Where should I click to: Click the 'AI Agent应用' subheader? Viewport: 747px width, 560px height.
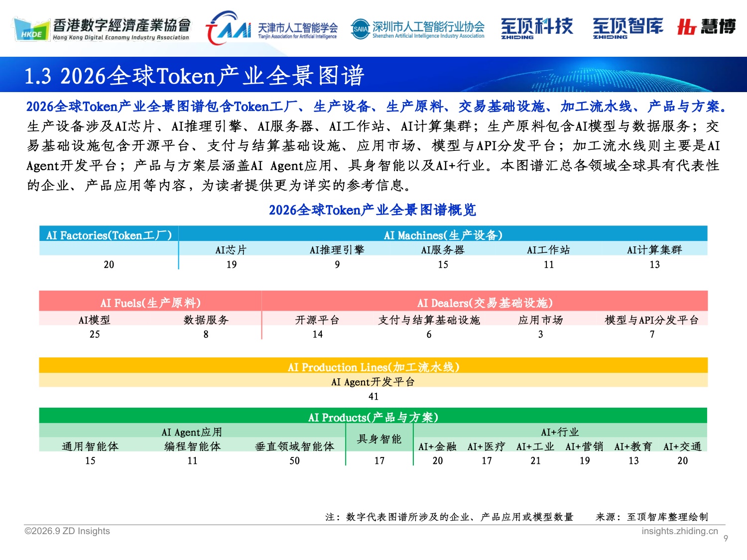pos(192,432)
